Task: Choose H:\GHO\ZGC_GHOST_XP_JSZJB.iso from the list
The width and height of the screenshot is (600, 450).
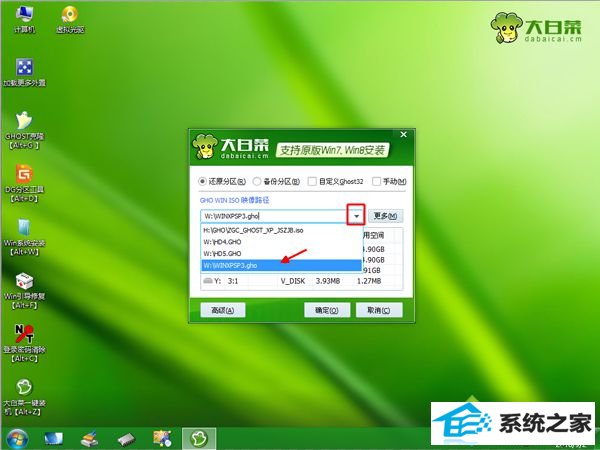Action: [281, 230]
